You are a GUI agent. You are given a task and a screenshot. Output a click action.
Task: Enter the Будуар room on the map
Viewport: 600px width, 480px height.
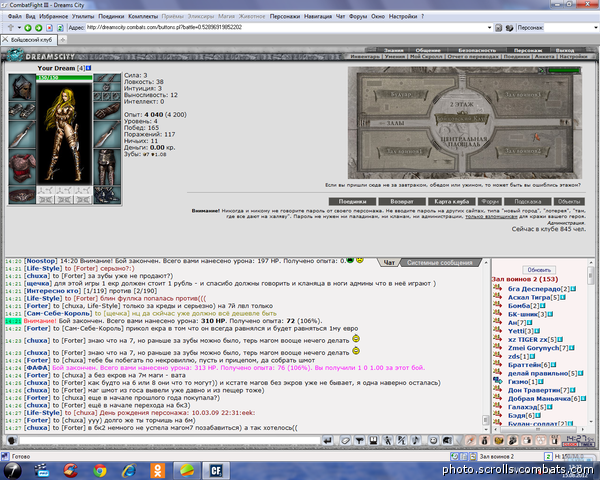[x=401, y=94]
